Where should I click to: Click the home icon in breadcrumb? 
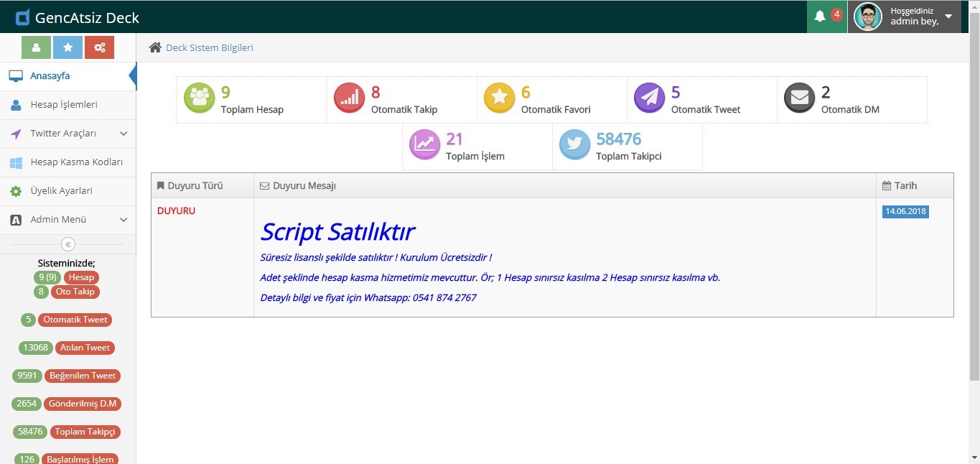tap(155, 47)
